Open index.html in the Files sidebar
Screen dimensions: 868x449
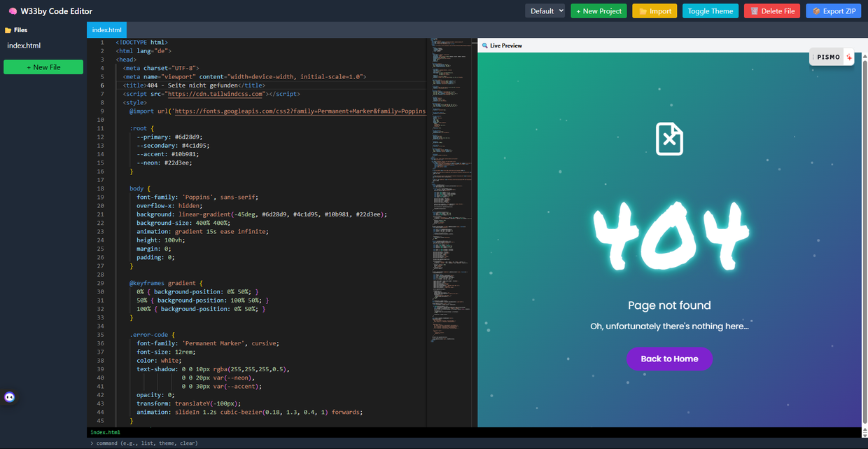[24, 46]
